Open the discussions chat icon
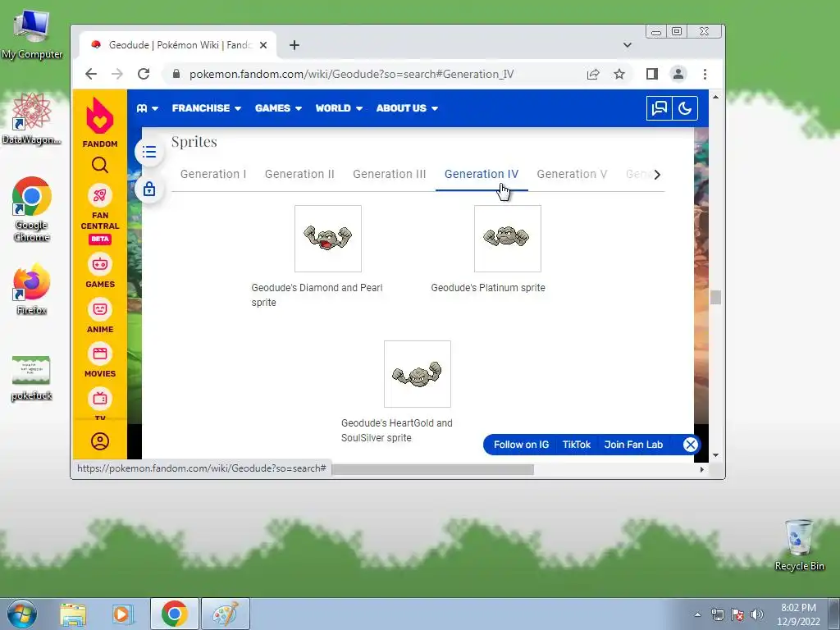840x630 pixels. pos(659,108)
